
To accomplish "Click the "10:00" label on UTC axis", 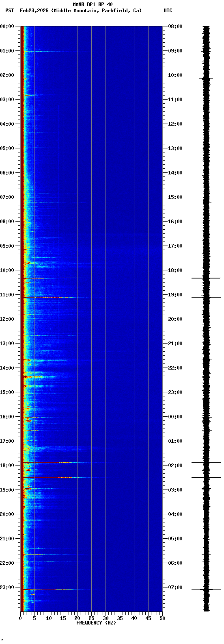I will coord(175,75).
